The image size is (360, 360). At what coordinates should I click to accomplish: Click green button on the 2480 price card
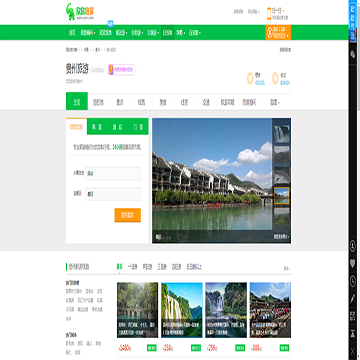point(152,348)
